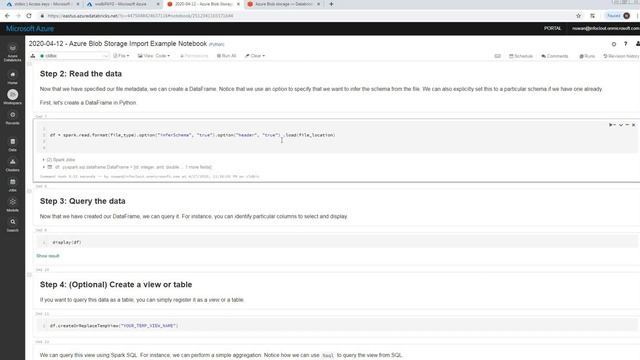640x360 pixels.
Task: Click into the spark.read.format code line
Action: pos(192,135)
